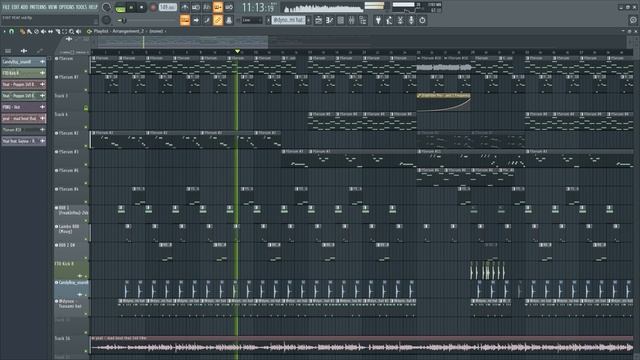The height and width of the screenshot is (360, 640).
Task: Open playlist options menu arrow
Action: [4, 31]
